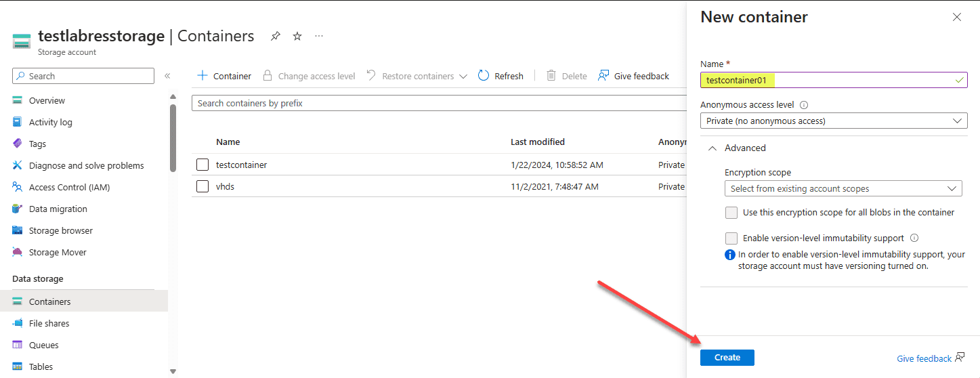
Task: Click the container Name input field
Action: (x=834, y=80)
